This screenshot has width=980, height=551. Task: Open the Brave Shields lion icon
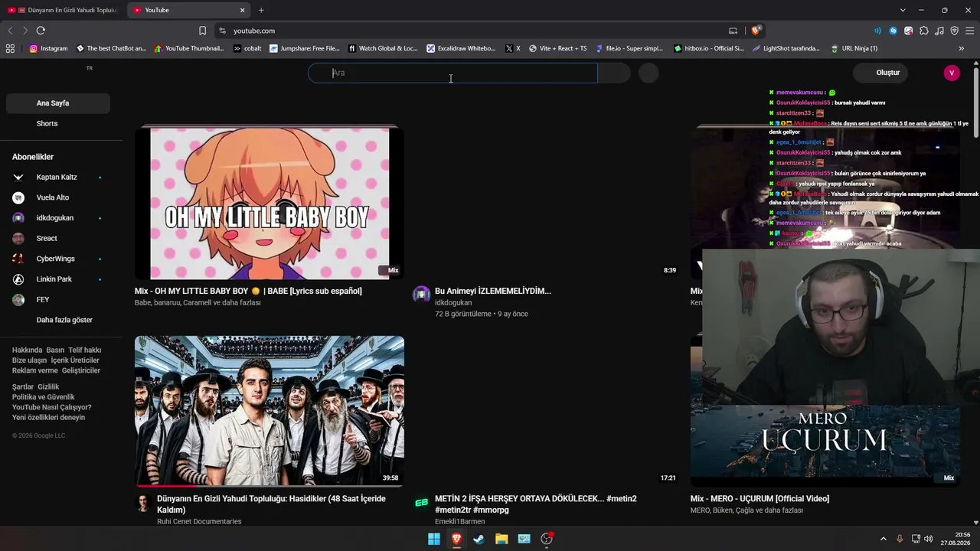756,31
